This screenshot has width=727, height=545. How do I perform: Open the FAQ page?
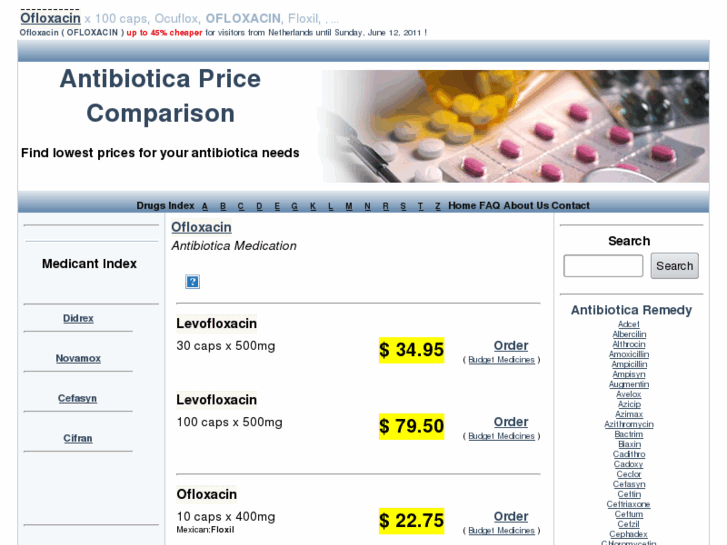(489, 206)
